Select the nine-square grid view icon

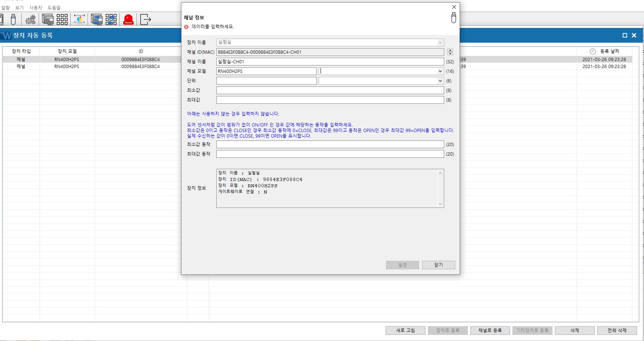point(62,19)
